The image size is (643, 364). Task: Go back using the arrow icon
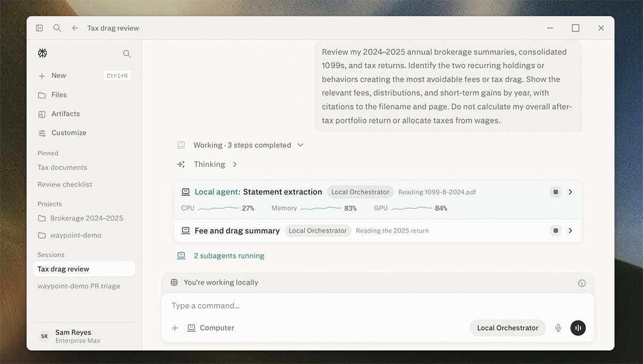pos(75,28)
